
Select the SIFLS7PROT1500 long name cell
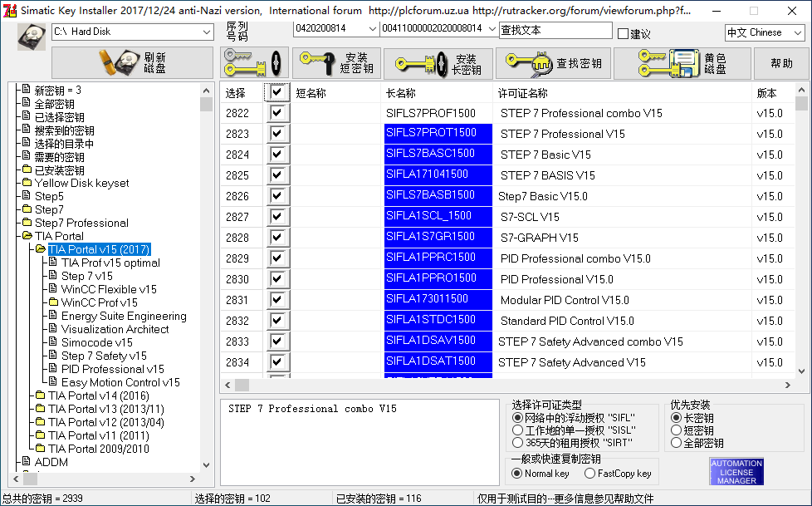click(438, 133)
